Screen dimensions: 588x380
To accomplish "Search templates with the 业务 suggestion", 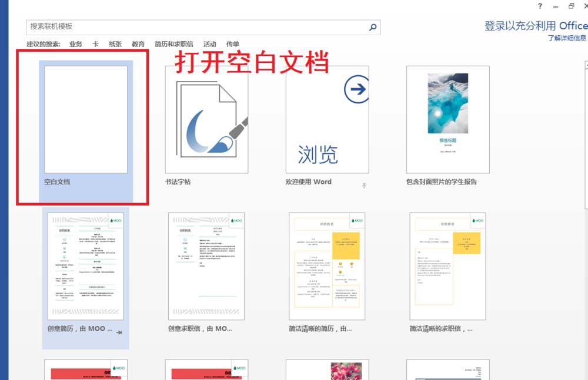I will click(76, 43).
